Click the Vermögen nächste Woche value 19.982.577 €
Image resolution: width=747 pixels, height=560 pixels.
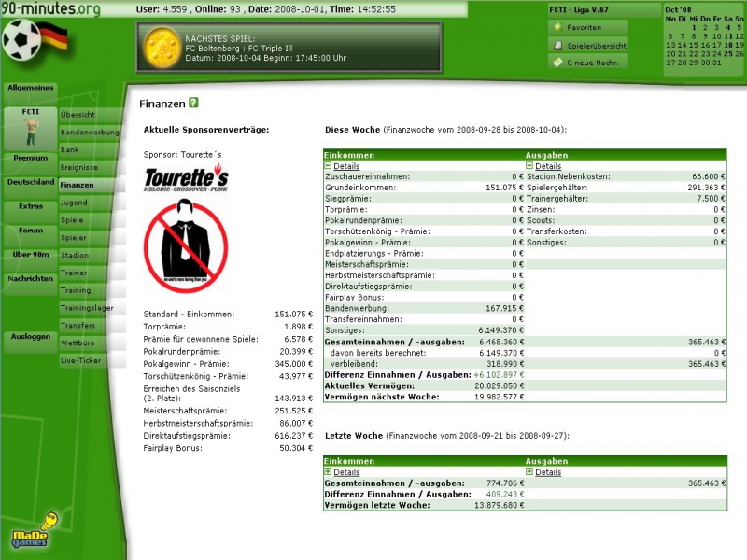[x=499, y=398]
